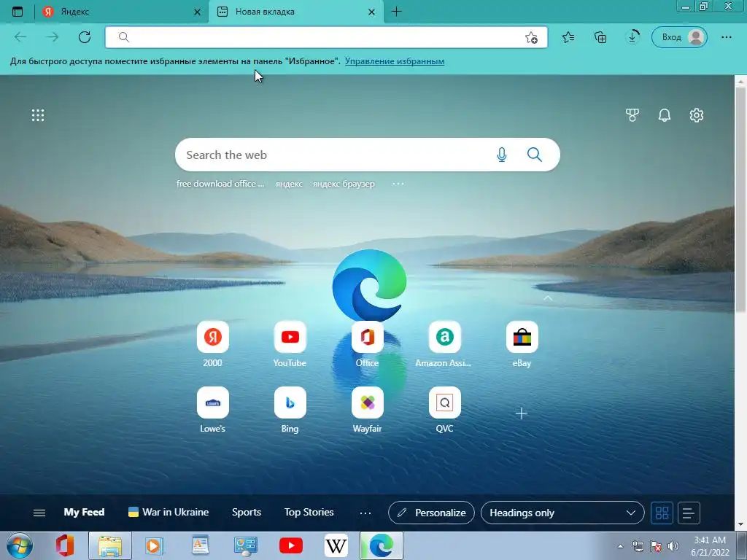
Task: Click the Personalize button
Action: pyautogui.click(x=431, y=513)
